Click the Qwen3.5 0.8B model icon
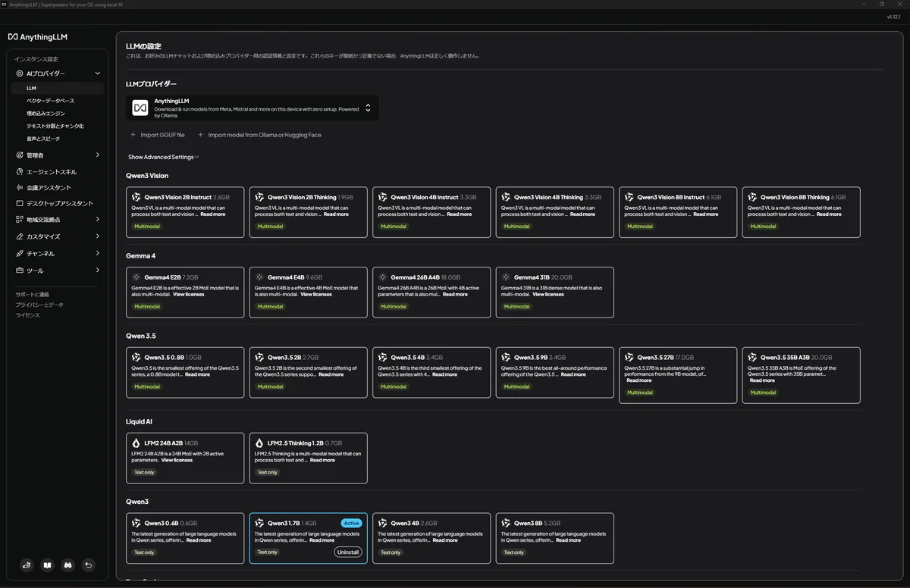The width and height of the screenshot is (910, 588). click(x=136, y=357)
